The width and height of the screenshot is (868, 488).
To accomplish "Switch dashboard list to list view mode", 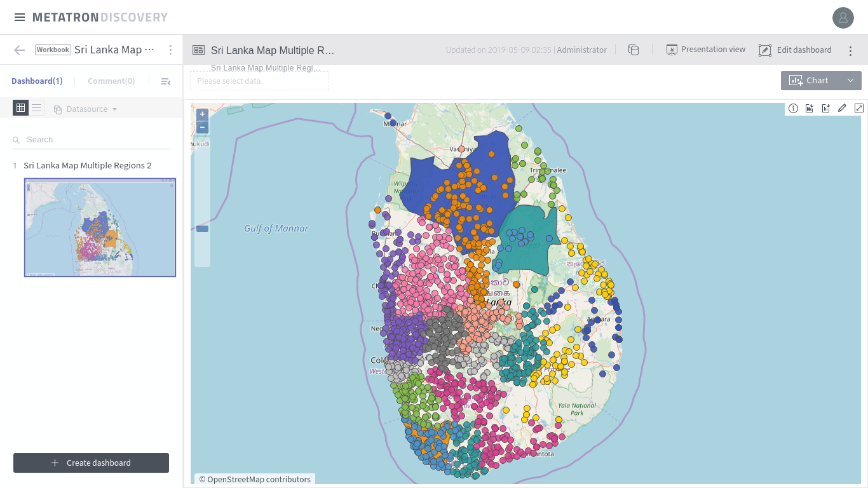I will click(37, 108).
